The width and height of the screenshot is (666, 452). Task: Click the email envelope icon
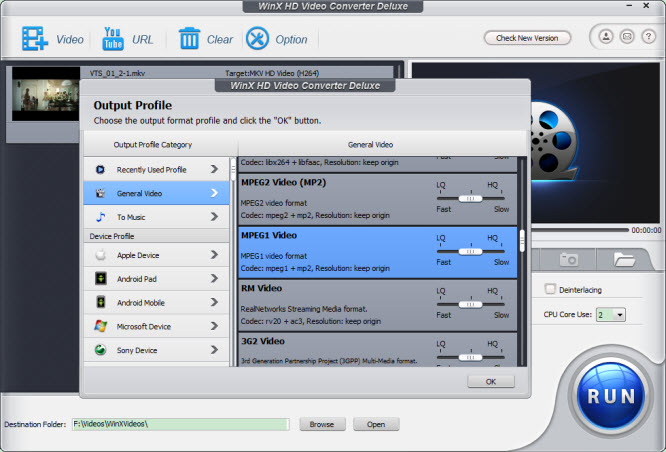pyautogui.click(x=626, y=37)
